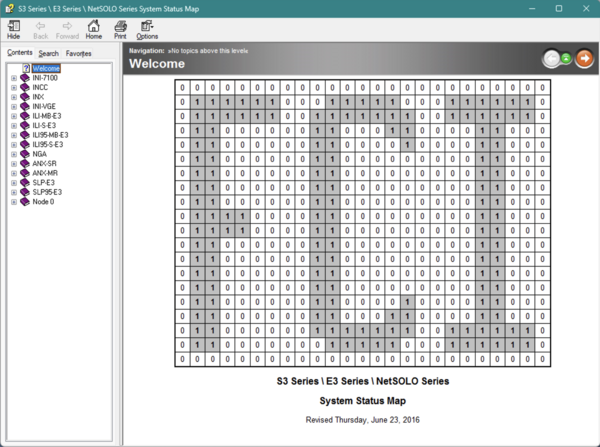
Task: Select the INI-VGE tree item
Action: tap(44, 106)
